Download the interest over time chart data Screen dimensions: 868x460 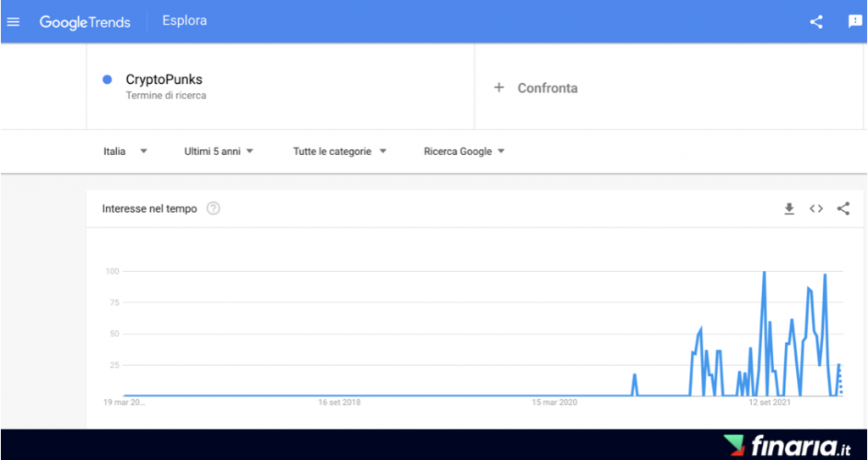(x=789, y=208)
